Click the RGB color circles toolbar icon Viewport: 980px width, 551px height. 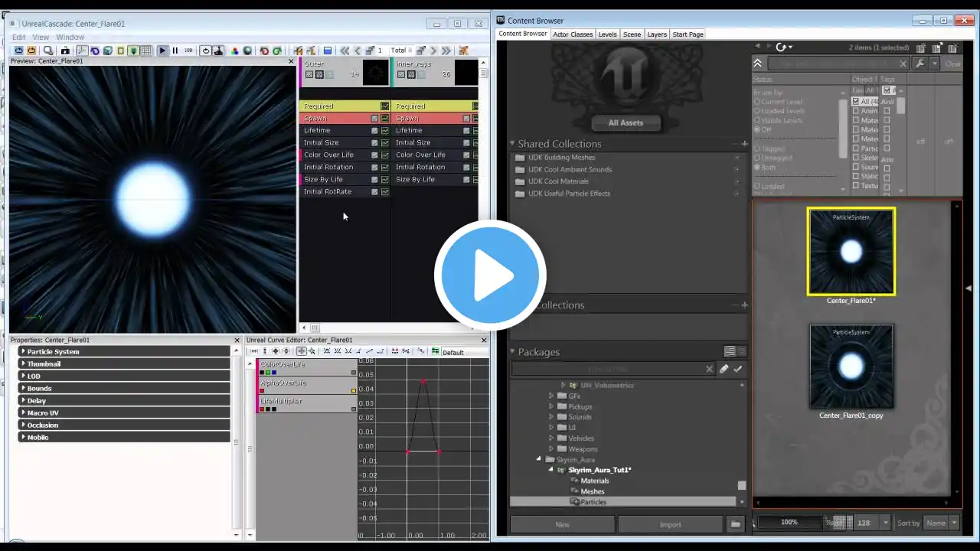[235, 51]
